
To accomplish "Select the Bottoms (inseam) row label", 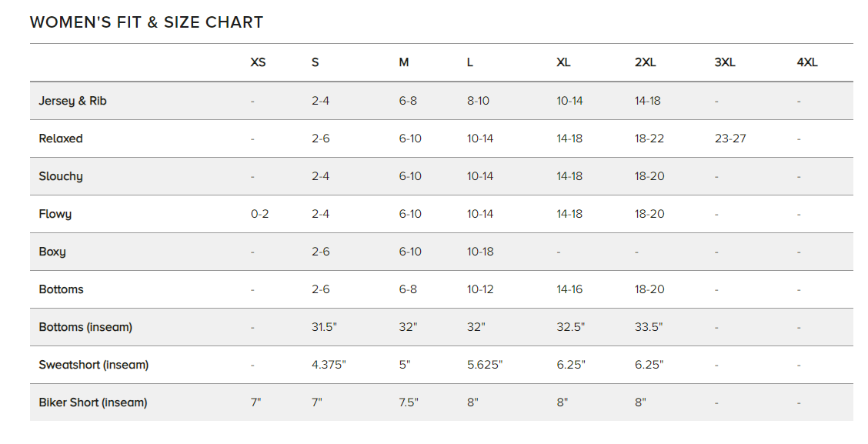I will tap(85, 327).
